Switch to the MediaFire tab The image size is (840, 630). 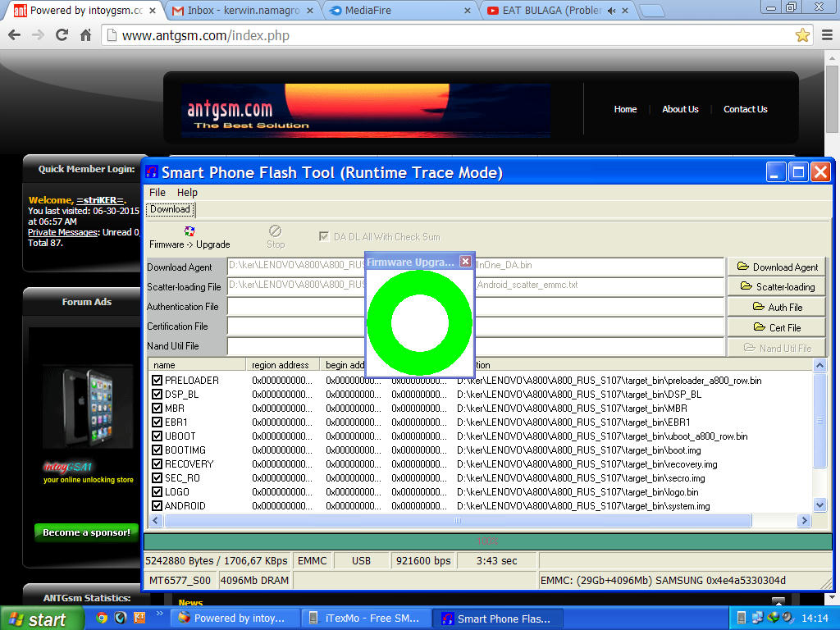(400, 10)
